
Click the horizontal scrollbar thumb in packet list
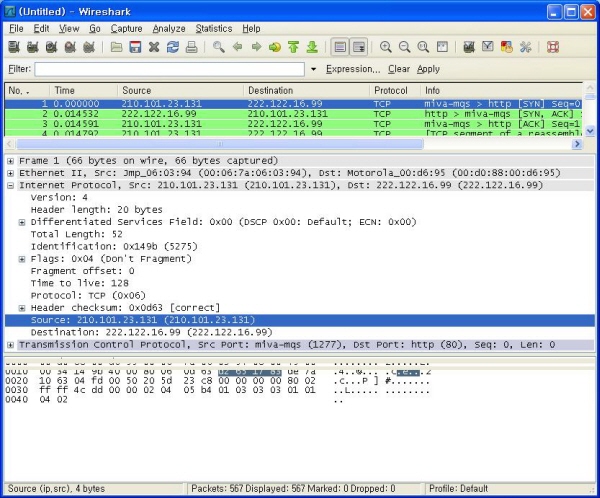pos(220,144)
